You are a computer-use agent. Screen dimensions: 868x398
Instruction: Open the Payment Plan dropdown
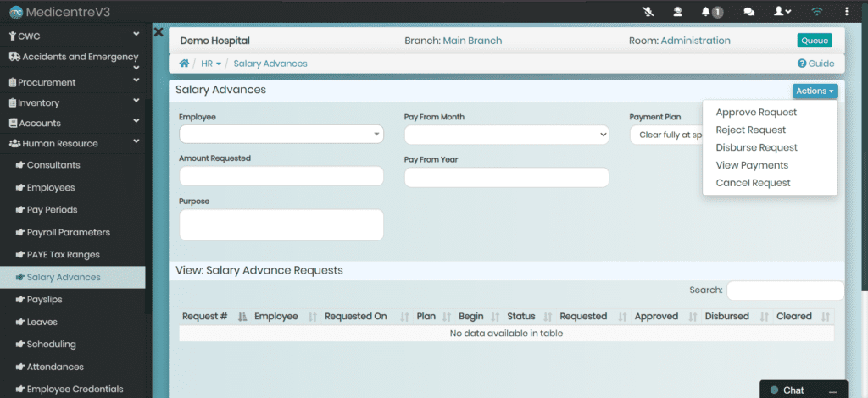pyautogui.click(x=666, y=135)
